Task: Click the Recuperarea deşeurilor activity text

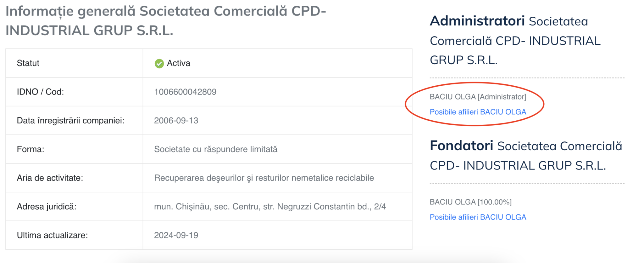Action: [x=264, y=178]
